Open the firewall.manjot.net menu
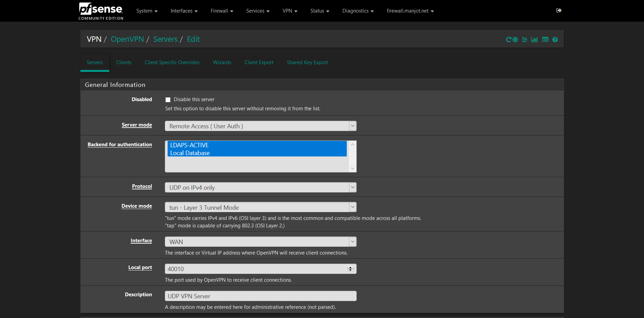This screenshot has height=318, width=644. [x=410, y=11]
